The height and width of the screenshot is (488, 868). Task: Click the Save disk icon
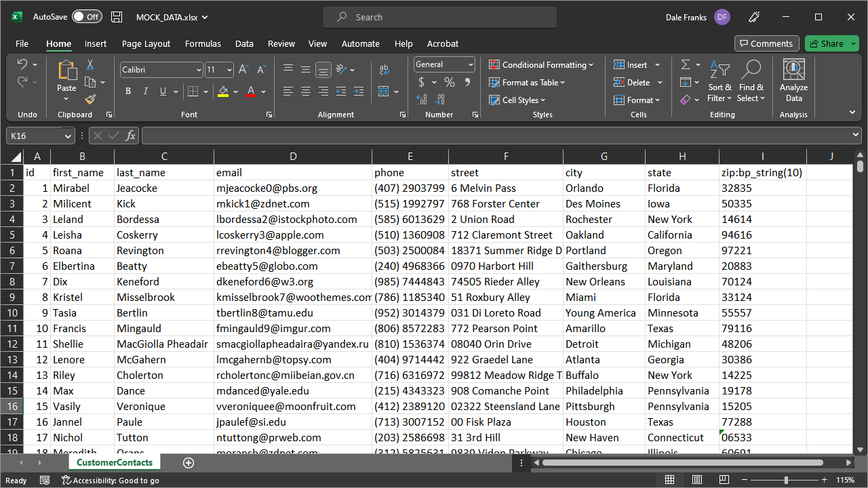click(x=117, y=17)
